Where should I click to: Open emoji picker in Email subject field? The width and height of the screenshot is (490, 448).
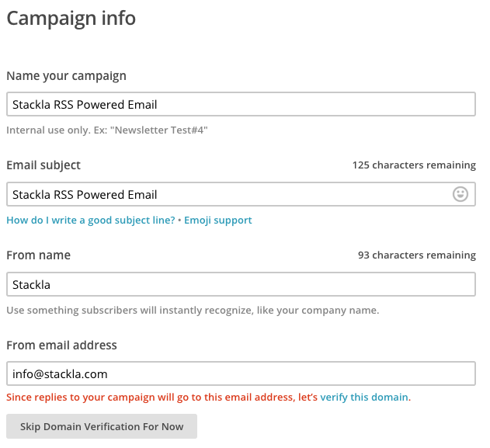pos(460,195)
